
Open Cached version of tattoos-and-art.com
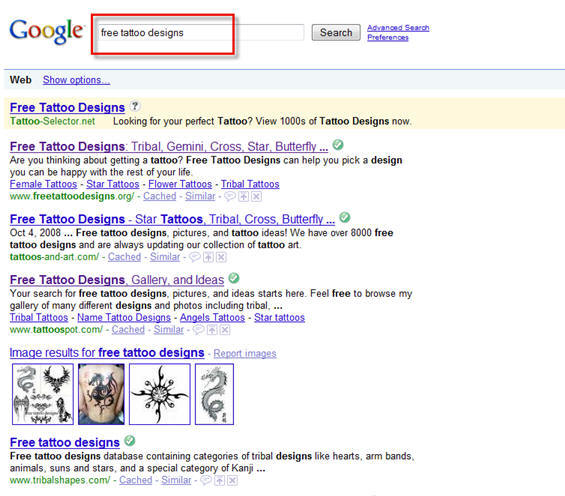tap(124, 257)
